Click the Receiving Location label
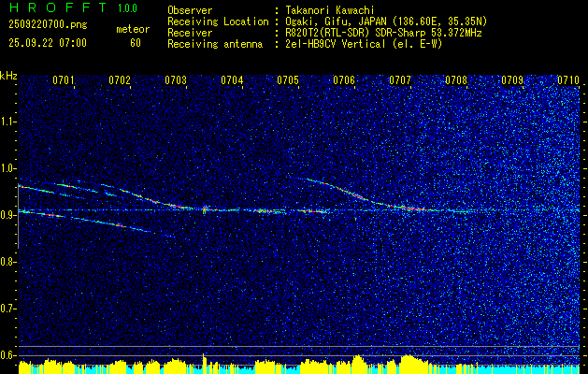Viewport: 588px width, 374px height. (218, 22)
